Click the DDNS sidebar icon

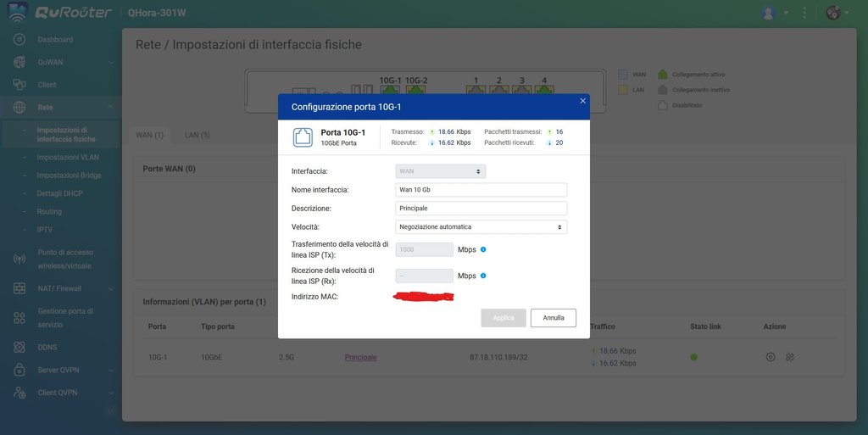[x=19, y=348]
